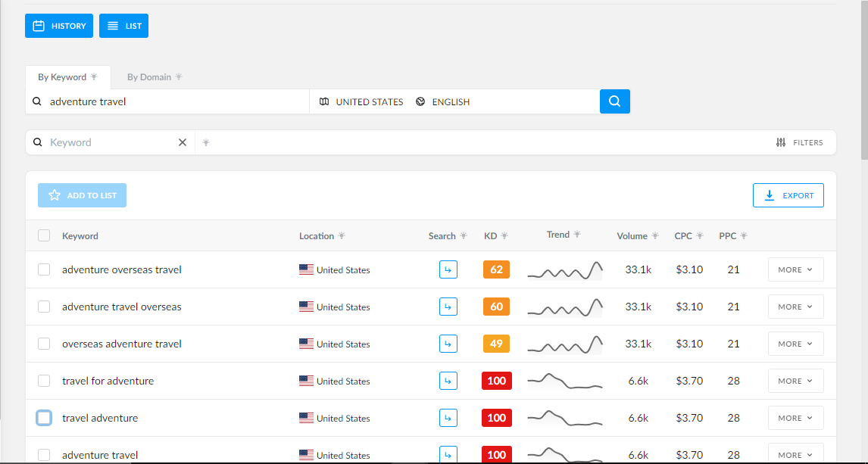
Task: Click KD badge 49
Action: point(497,344)
